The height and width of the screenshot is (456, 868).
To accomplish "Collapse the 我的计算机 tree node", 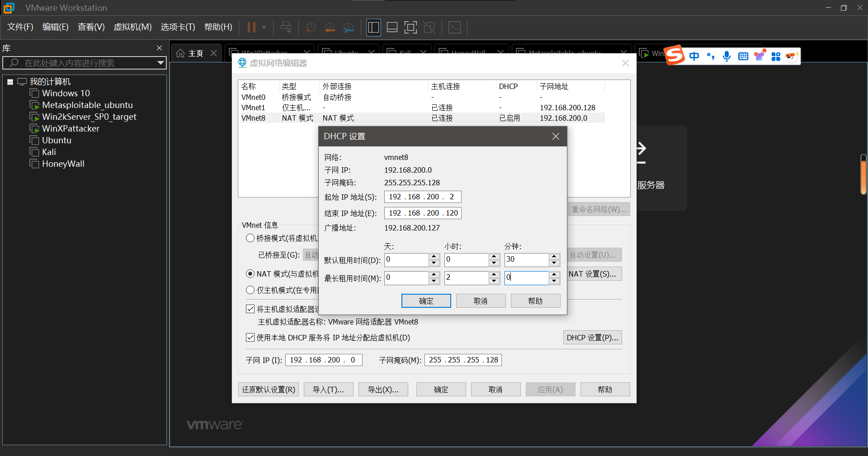I will 9,81.
